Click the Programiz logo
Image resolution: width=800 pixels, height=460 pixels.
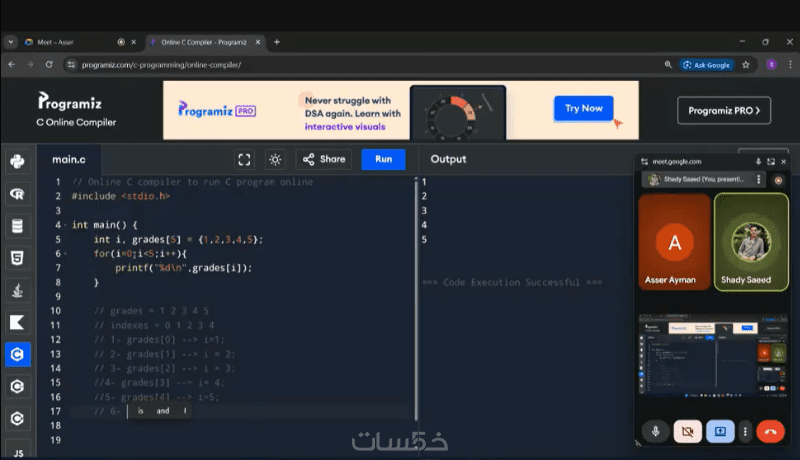pyautogui.click(x=70, y=101)
